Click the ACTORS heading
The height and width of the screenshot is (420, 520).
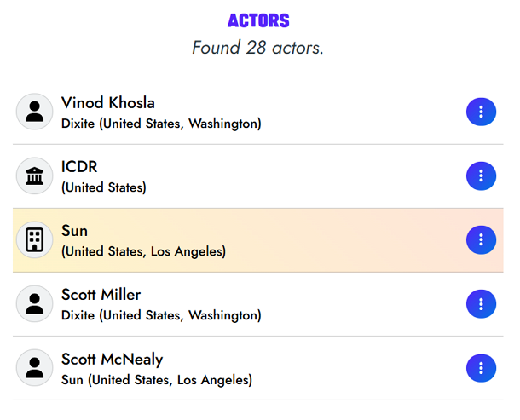pyautogui.click(x=258, y=20)
